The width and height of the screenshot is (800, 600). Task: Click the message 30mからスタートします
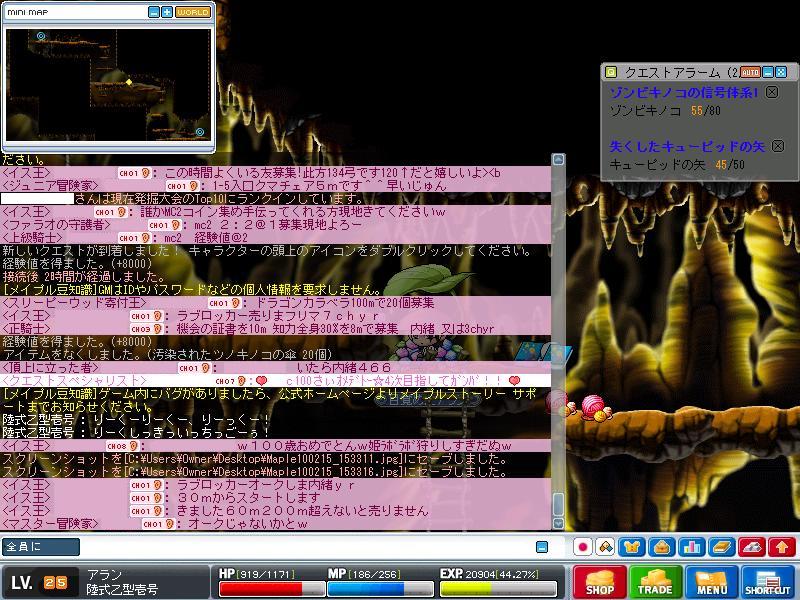pyautogui.click(x=249, y=497)
